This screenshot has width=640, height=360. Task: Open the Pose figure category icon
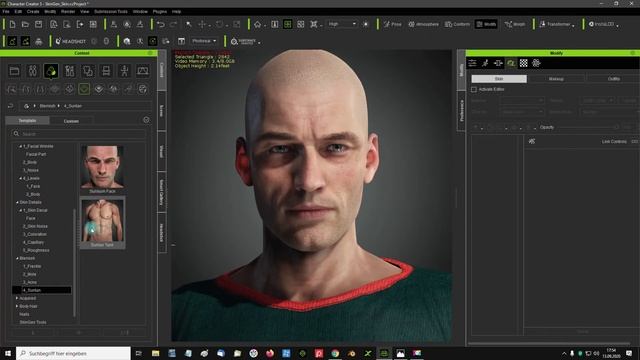click(x=124, y=71)
